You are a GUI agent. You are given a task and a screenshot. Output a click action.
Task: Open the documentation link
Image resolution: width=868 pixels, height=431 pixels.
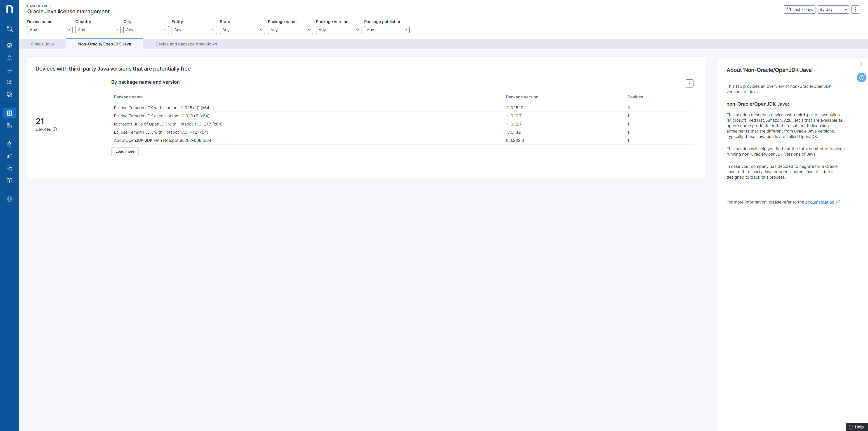(x=819, y=202)
